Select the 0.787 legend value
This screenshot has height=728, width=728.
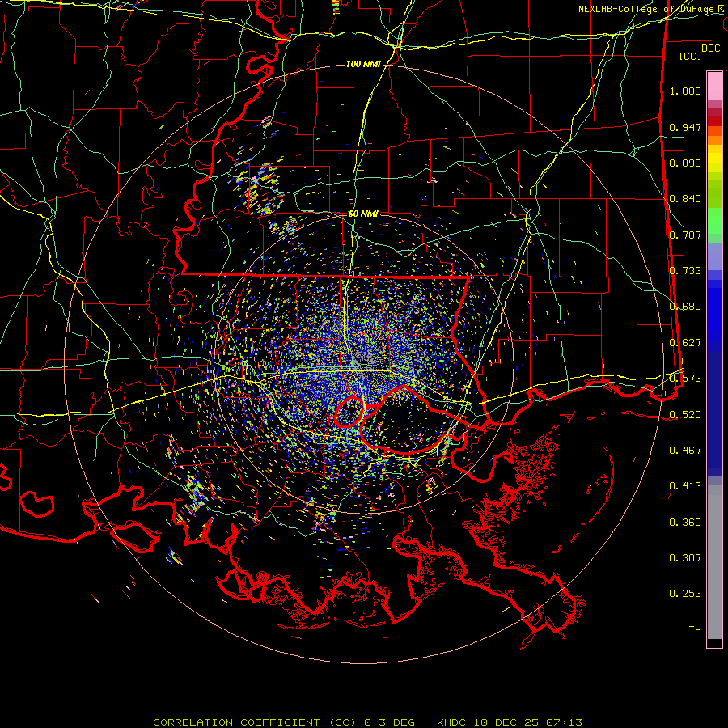click(x=685, y=235)
